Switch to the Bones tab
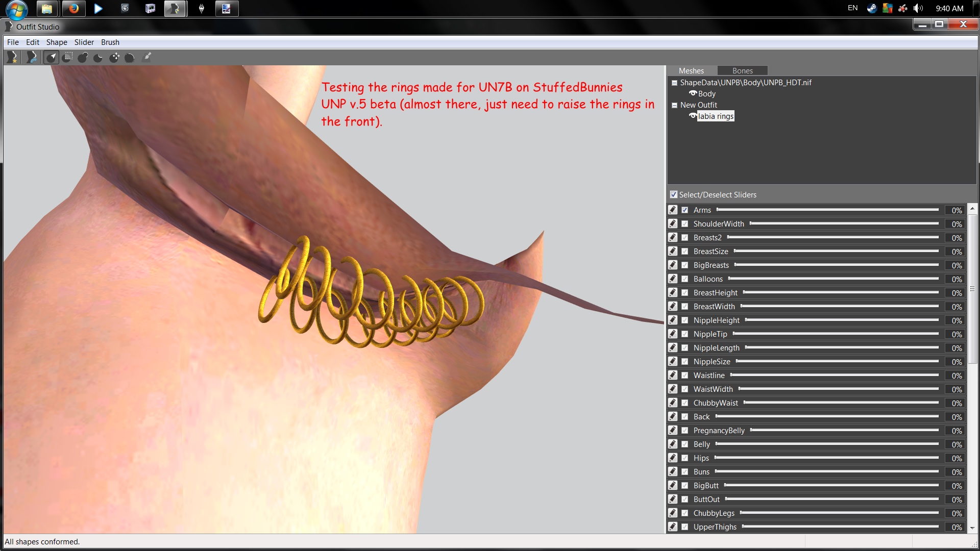The height and width of the screenshot is (551, 980). point(743,71)
